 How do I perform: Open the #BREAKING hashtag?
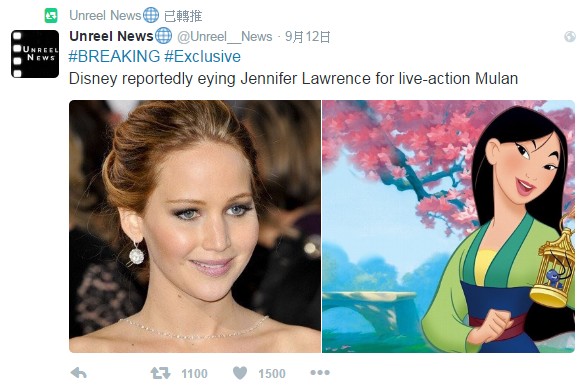pyautogui.click(x=114, y=56)
